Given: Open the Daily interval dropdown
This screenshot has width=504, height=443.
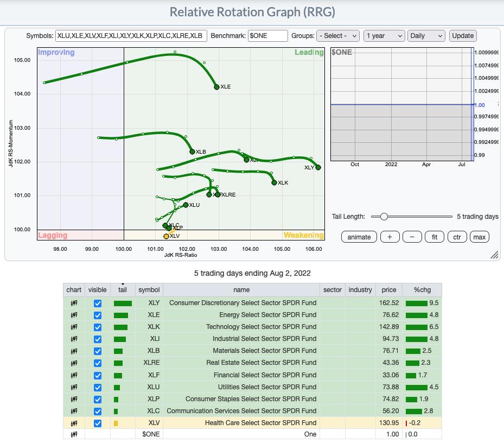Looking at the screenshot, I should pyautogui.click(x=426, y=36).
